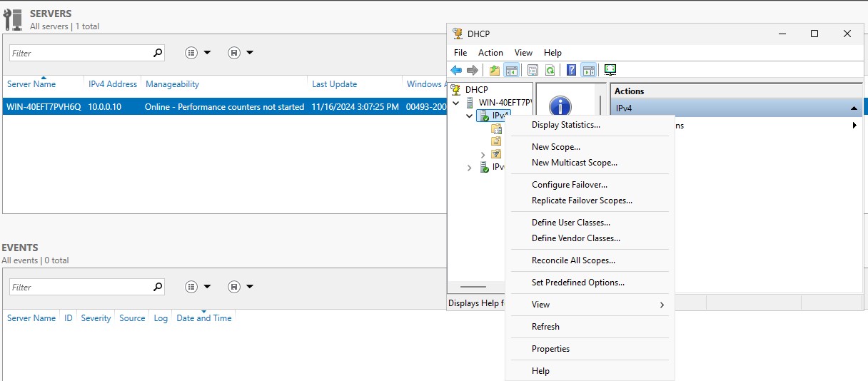Image resolution: width=868 pixels, height=381 pixels.
Task: Sort servers by Manageability column header
Action: [172, 84]
